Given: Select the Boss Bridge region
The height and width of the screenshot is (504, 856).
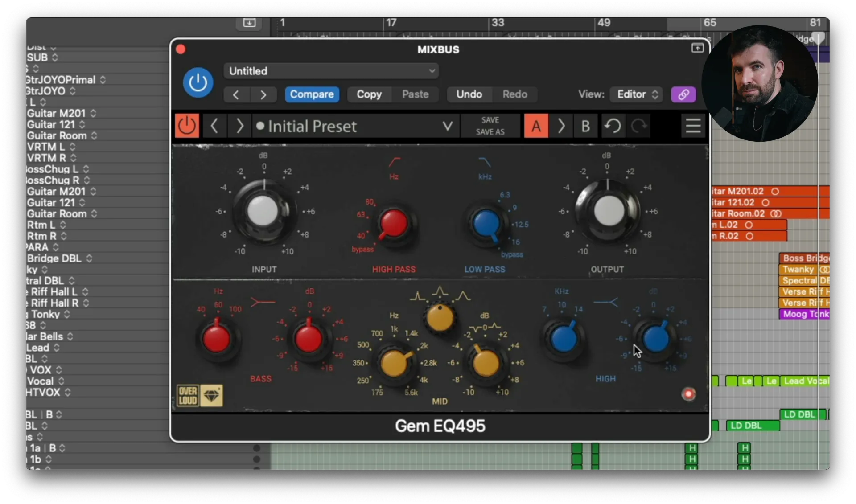Looking at the screenshot, I should 804,258.
